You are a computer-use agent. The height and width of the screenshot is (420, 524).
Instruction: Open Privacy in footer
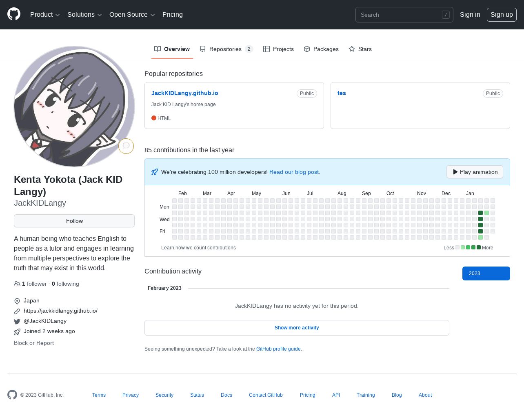coord(131,395)
